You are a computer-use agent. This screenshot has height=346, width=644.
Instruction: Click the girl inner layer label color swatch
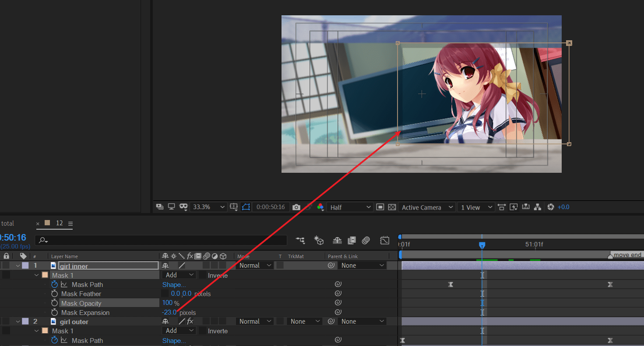(25, 266)
